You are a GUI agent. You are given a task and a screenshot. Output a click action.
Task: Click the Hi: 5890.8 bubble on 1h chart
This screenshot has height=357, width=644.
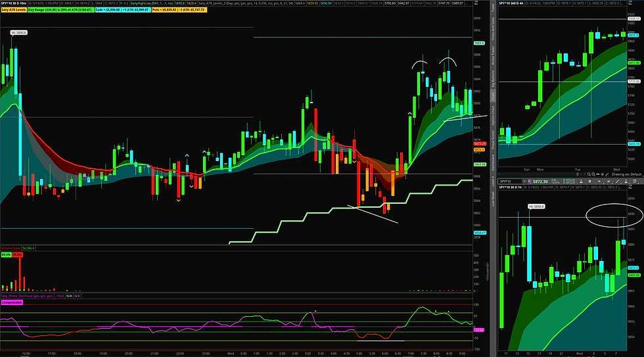click(536, 206)
